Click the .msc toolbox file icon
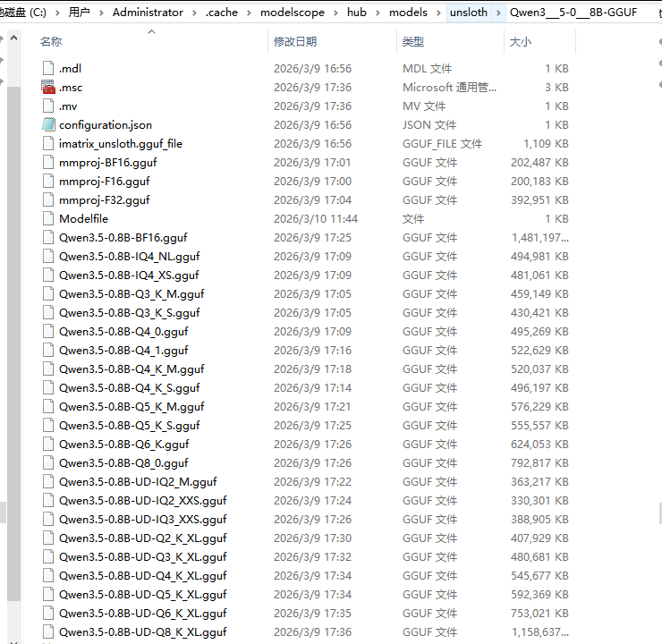 click(x=48, y=87)
